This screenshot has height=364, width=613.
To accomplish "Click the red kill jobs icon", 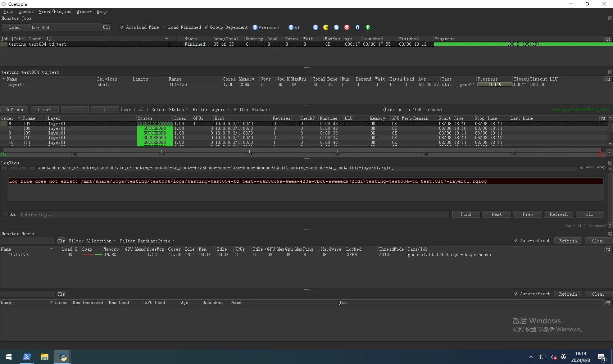I will (x=347, y=27).
